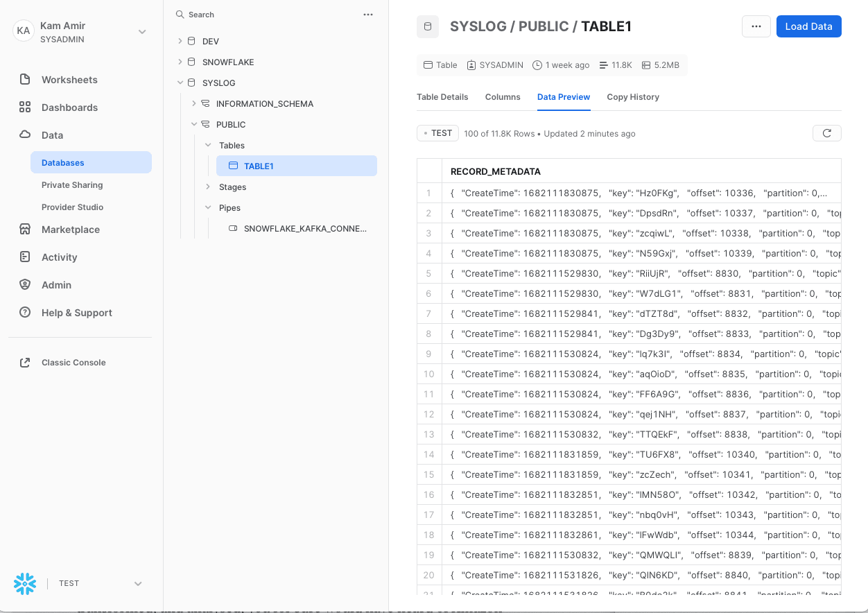Click the Snowflake logo

click(25, 583)
